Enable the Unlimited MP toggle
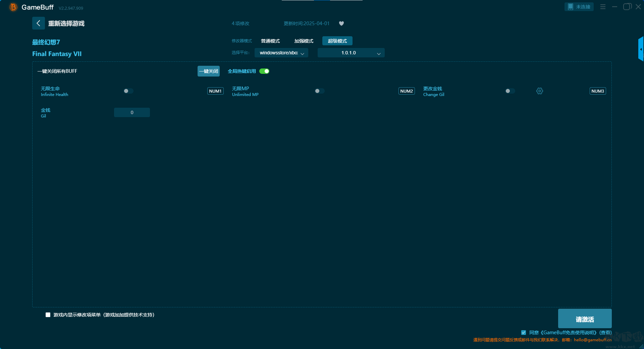Image resolution: width=644 pixels, height=349 pixels. point(319,91)
